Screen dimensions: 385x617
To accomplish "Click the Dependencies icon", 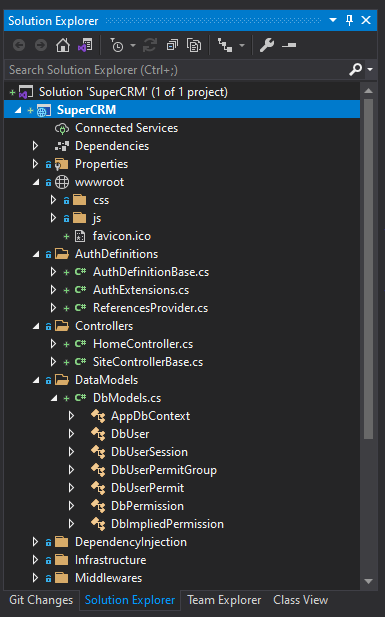I will (62, 146).
